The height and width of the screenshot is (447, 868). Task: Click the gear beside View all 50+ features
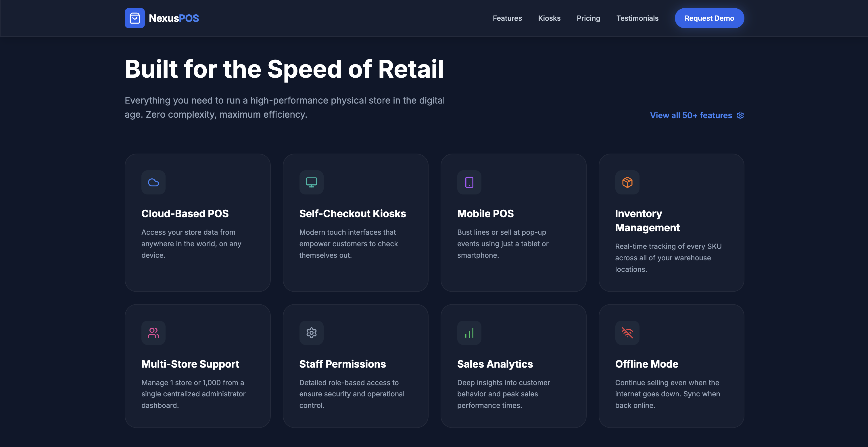(x=740, y=115)
